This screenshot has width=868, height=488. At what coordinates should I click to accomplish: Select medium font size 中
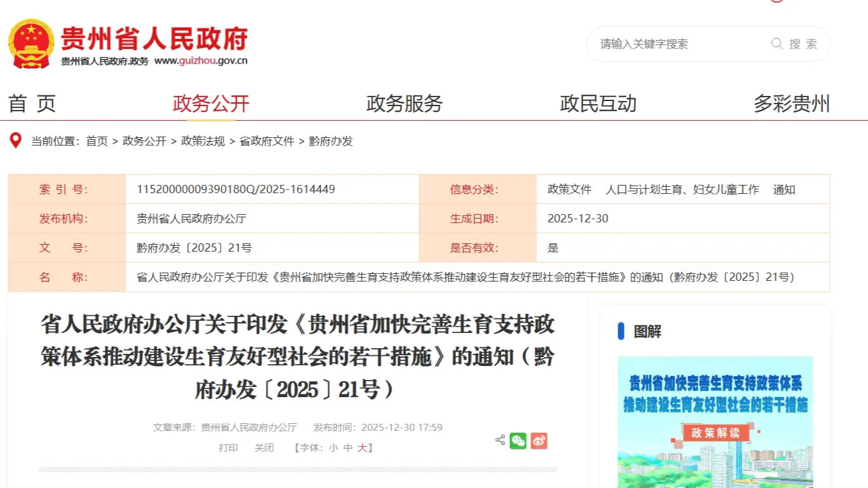pos(348,448)
